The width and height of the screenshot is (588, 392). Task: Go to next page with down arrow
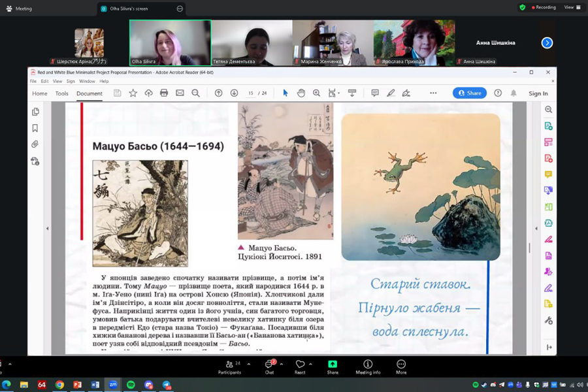(x=234, y=93)
